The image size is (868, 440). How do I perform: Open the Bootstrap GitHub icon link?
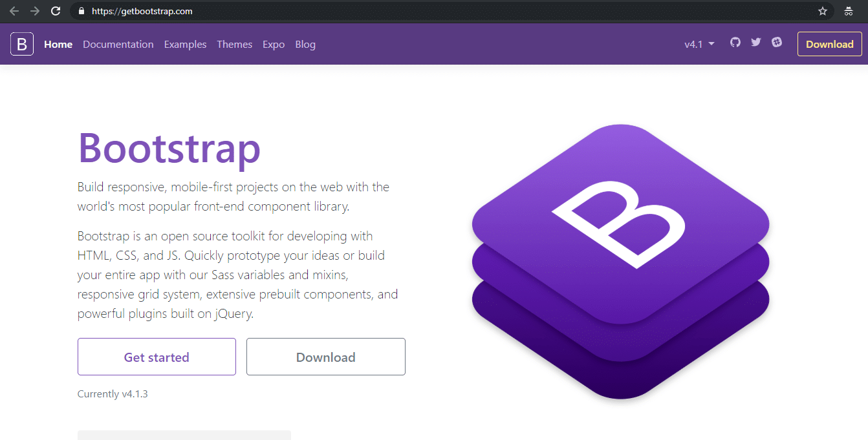pos(735,42)
